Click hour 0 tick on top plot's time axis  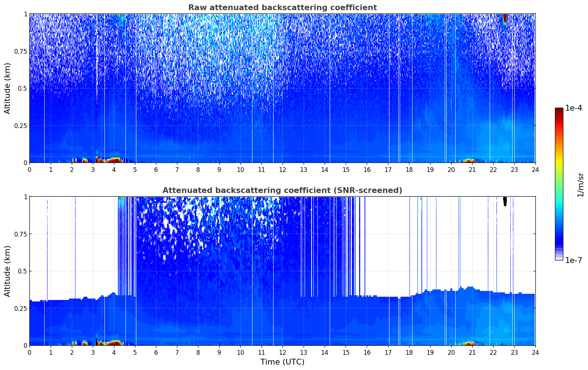(30, 169)
